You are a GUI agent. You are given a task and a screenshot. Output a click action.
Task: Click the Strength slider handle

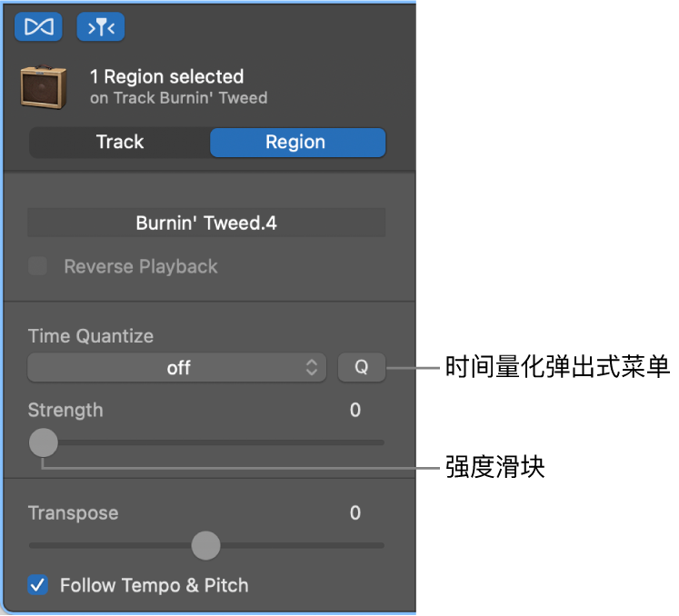(43, 442)
